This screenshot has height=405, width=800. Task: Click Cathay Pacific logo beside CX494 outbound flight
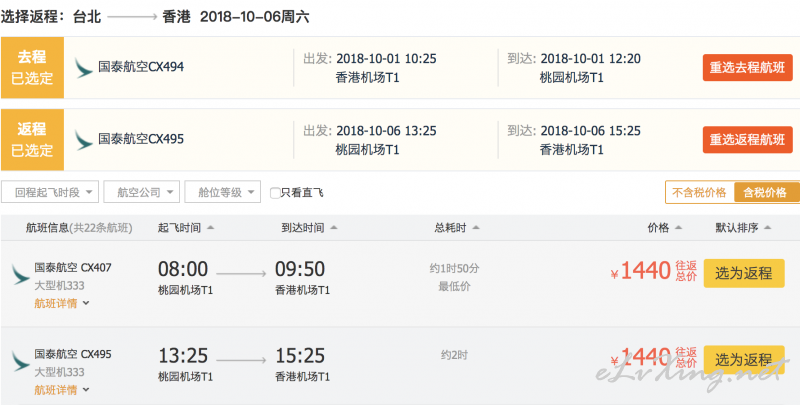(x=83, y=68)
